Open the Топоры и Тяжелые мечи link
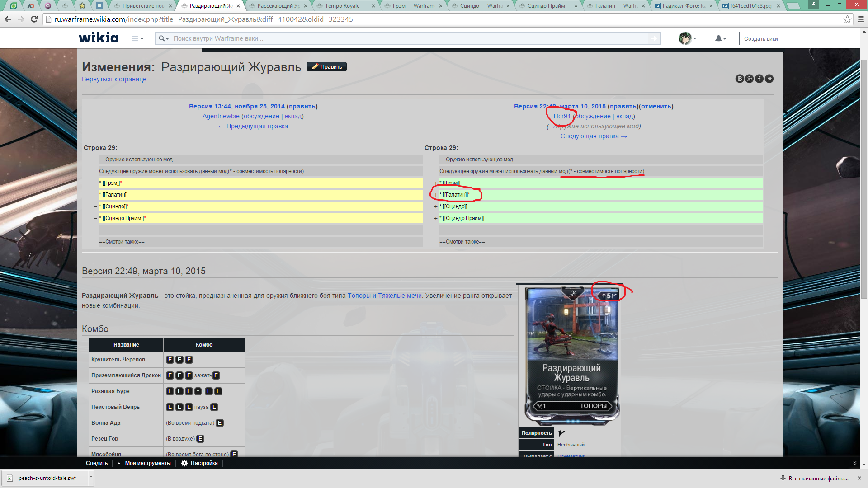Viewport: 868px width, 488px height. point(385,296)
